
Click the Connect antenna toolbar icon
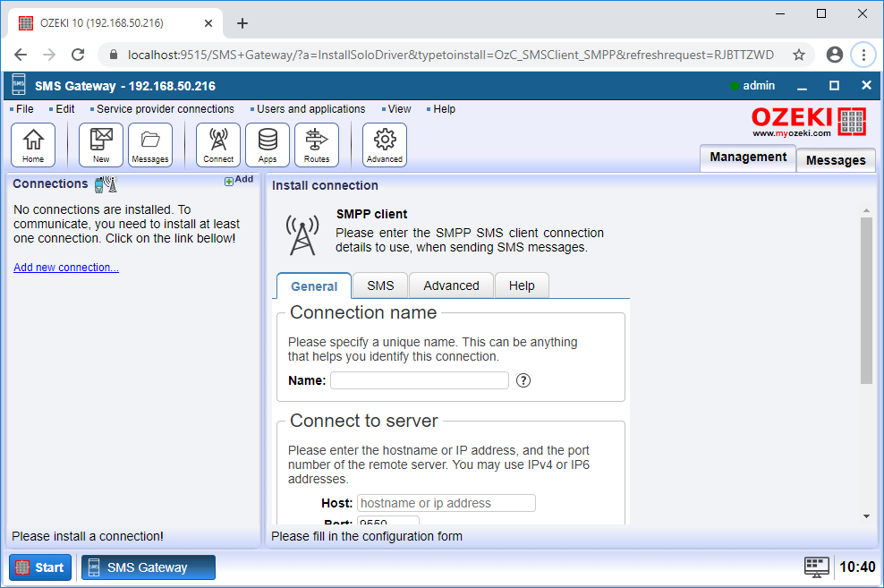click(x=218, y=145)
